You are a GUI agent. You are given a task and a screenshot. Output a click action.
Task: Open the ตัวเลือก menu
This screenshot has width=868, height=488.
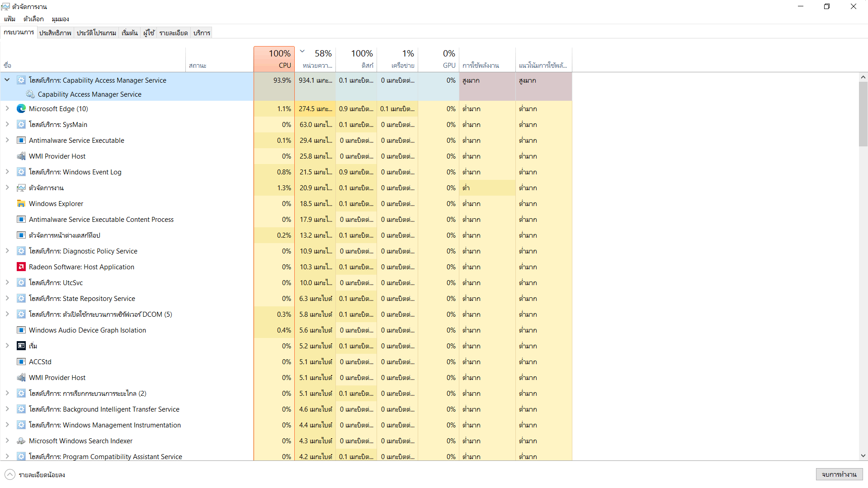point(33,19)
